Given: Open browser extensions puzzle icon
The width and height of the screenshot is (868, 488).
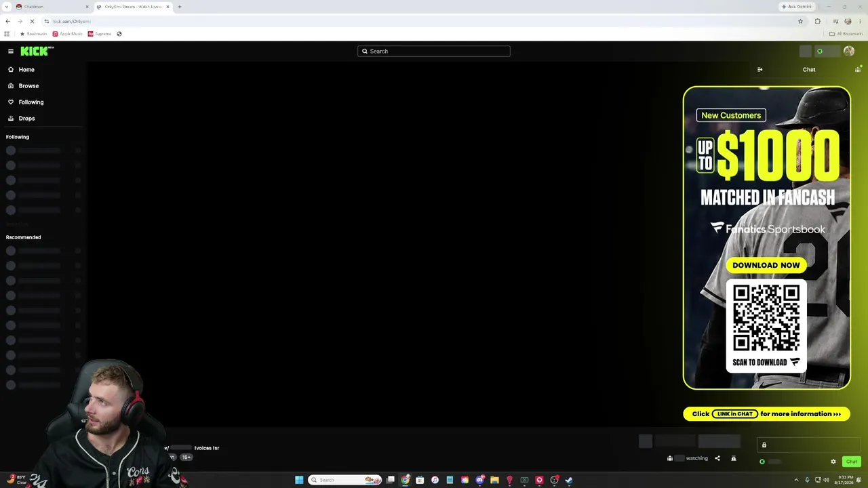Looking at the screenshot, I should [x=818, y=21].
